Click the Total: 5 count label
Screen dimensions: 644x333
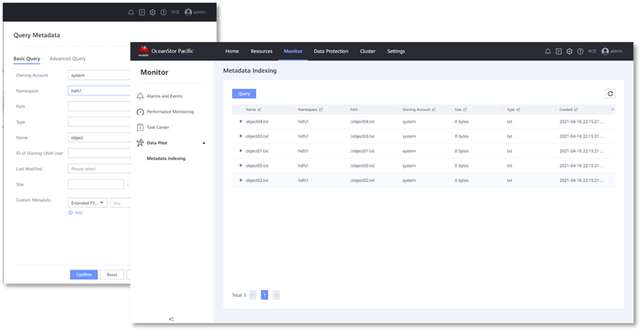coord(239,295)
